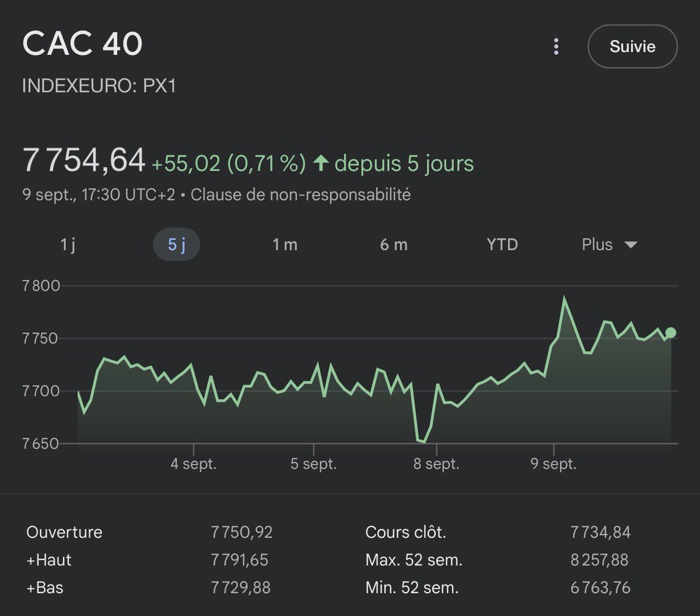Click the green current-price dot on chart
The image size is (700, 616).
671,332
